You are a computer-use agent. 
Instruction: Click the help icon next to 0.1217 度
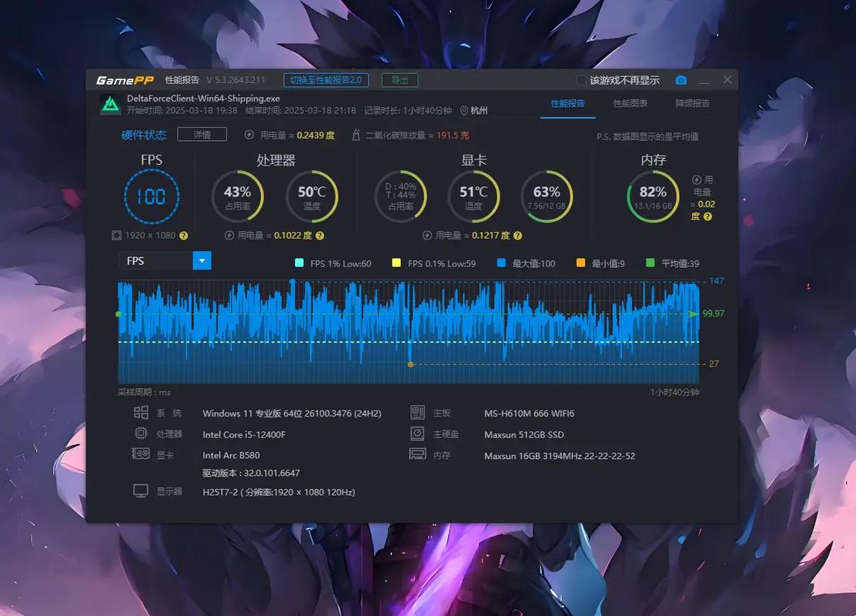pos(518,236)
